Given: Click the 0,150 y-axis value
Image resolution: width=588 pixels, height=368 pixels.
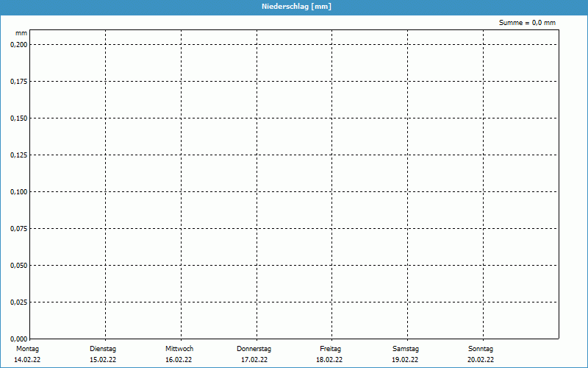Looking at the screenshot, I should pyautogui.click(x=18, y=118).
